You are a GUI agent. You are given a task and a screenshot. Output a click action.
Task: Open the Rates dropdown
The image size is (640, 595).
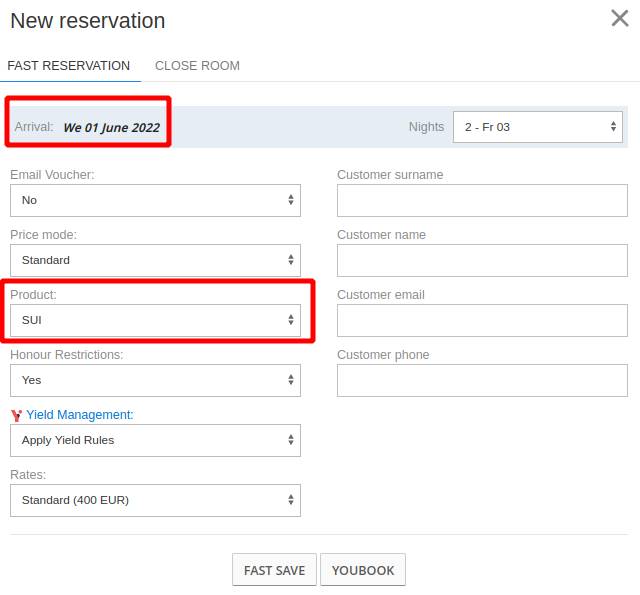155,500
